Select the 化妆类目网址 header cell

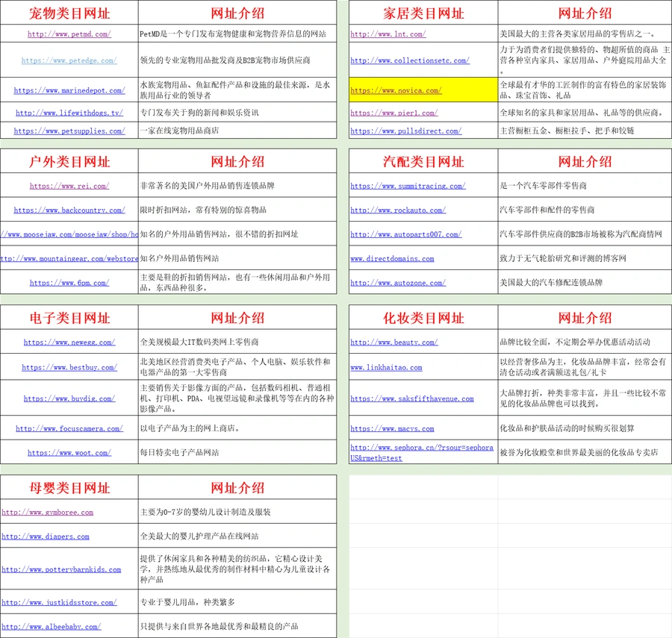[x=423, y=318]
